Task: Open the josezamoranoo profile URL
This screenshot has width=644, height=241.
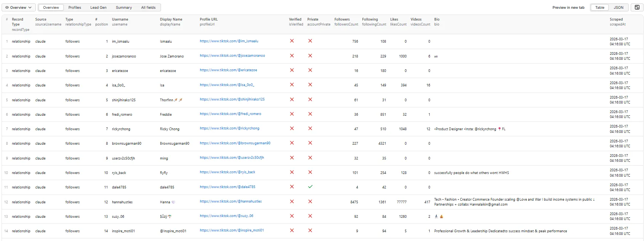Action: tap(232, 56)
